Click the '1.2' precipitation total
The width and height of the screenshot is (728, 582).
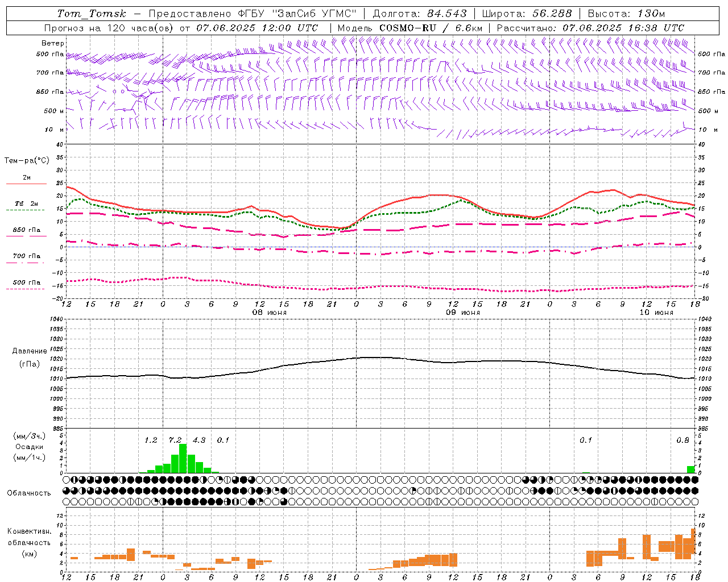[151, 440]
